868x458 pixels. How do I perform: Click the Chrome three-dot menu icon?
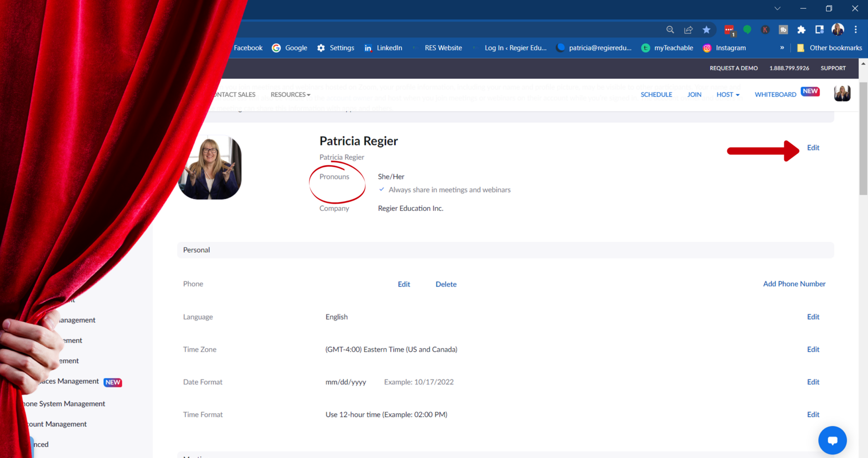tap(855, 30)
